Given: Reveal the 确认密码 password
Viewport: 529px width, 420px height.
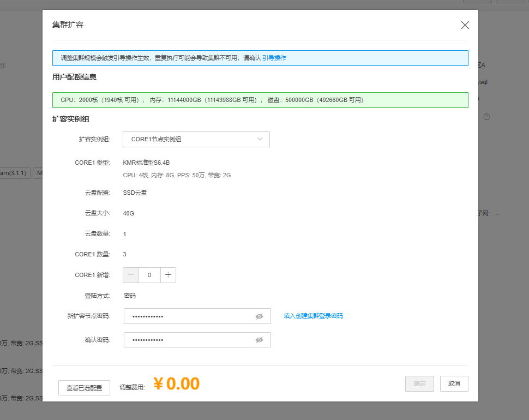Looking at the screenshot, I should (x=259, y=340).
